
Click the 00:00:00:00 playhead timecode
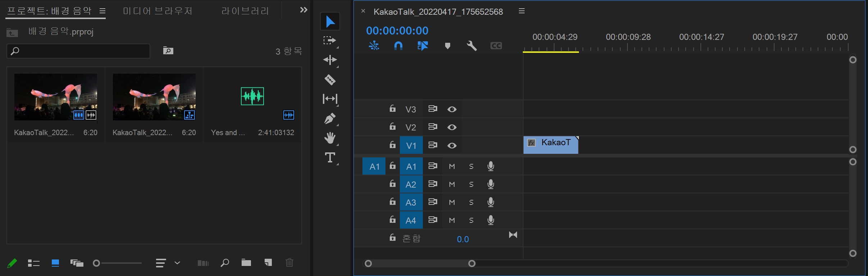[397, 31]
